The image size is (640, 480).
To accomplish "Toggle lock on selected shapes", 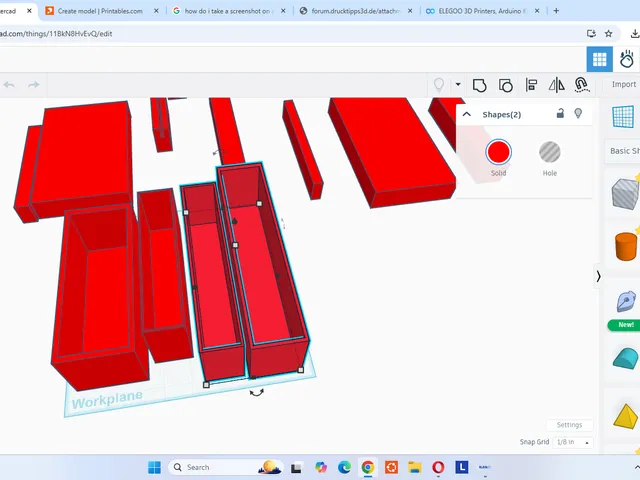I will [x=560, y=113].
